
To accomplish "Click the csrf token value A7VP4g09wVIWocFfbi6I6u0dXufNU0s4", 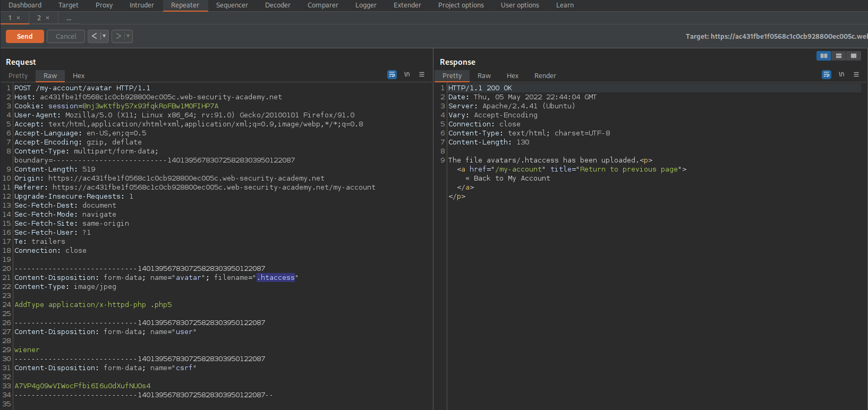I will (x=82, y=386).
